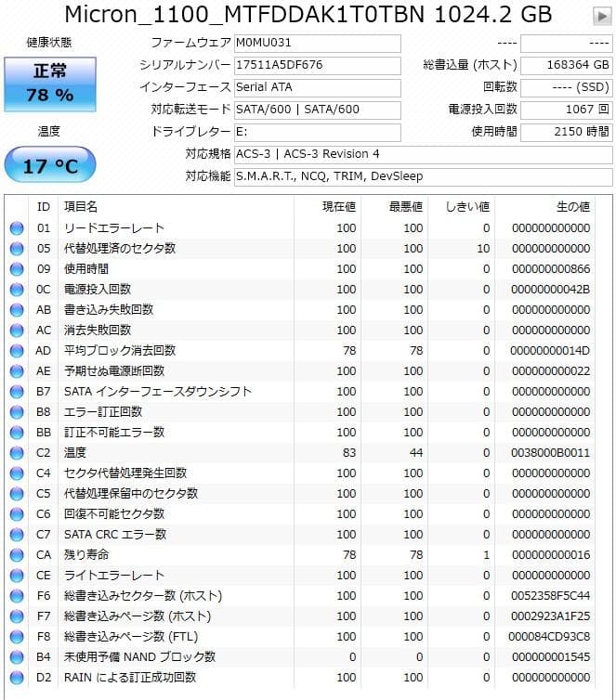Click the raw value 000000000016
This screenshot has height=700, width=616.
point(551,555)
